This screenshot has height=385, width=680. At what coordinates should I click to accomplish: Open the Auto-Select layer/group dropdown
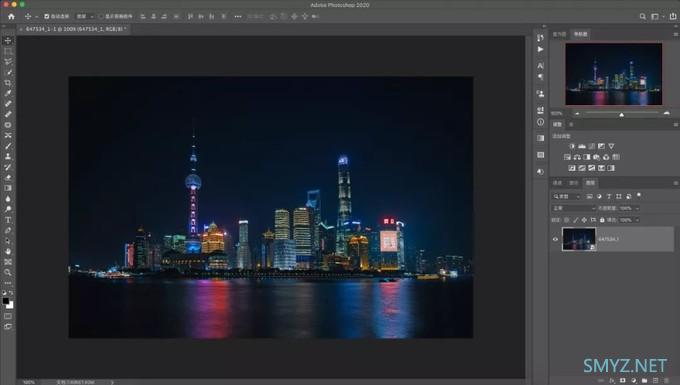85,16
